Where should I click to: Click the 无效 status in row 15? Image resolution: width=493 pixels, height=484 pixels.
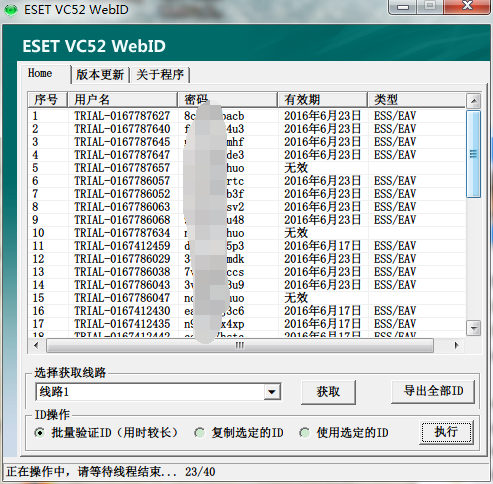point(296,298)
